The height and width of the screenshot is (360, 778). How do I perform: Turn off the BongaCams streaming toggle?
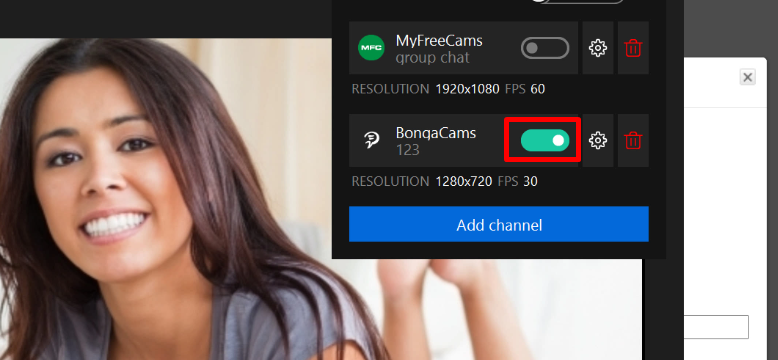[x=545, y=140]
